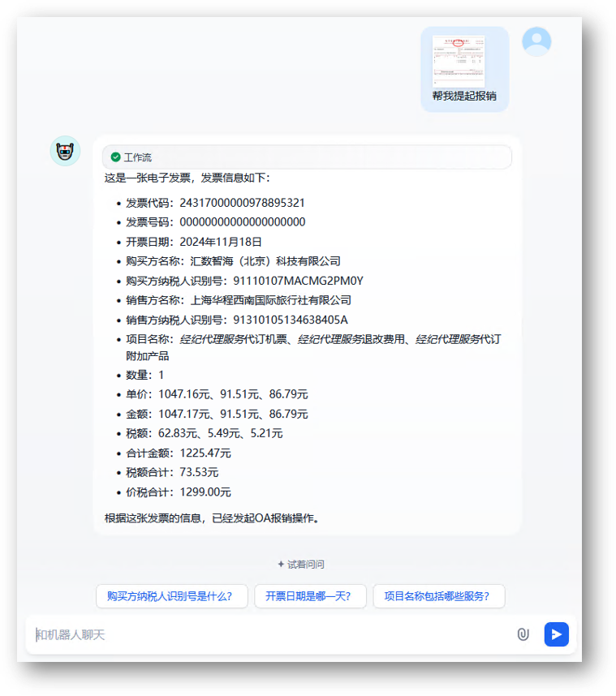Viewport: 616px width, 696px height.
Task: Click the 发票代码 invoice code line
Action: (215, 203)
